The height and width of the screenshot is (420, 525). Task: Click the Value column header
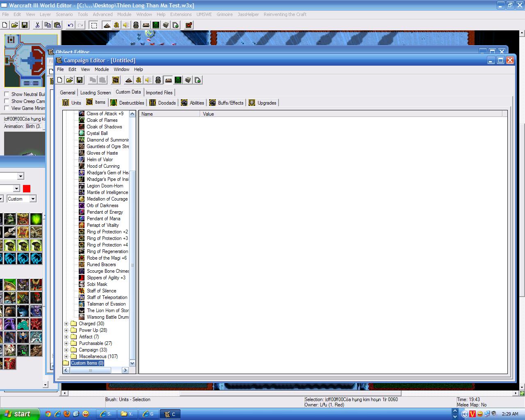point(351,114)
